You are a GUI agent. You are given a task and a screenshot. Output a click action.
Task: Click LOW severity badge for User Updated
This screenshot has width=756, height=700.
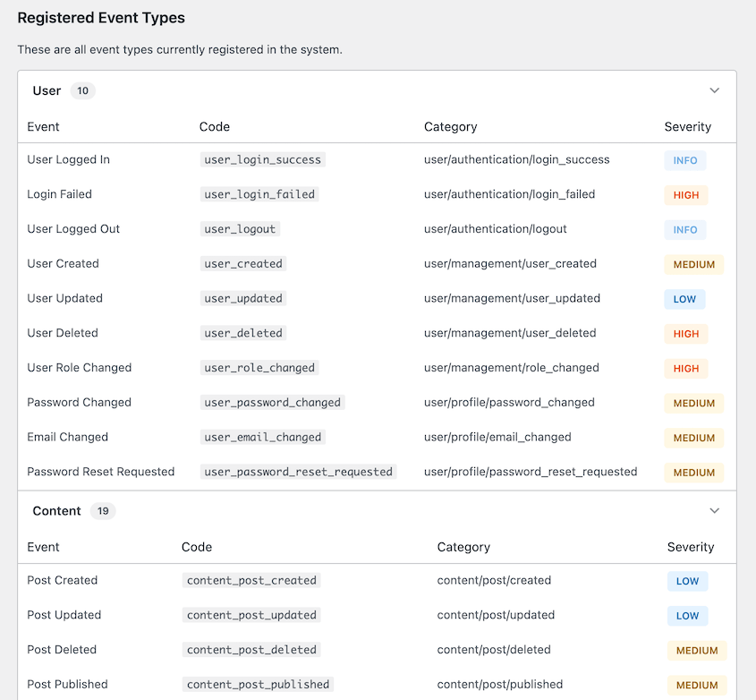click(684, 299)
